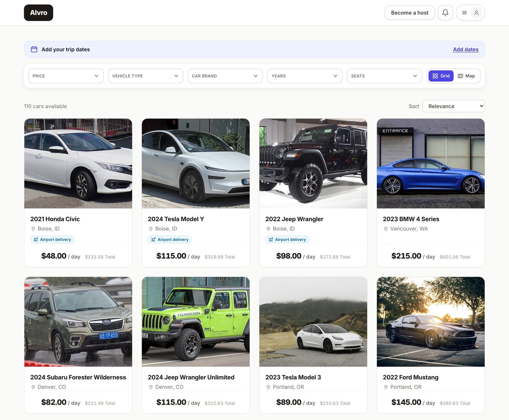This screenshot has width=509, height=420.
Task: Click the Add your trip dates text
Action: 66,49
